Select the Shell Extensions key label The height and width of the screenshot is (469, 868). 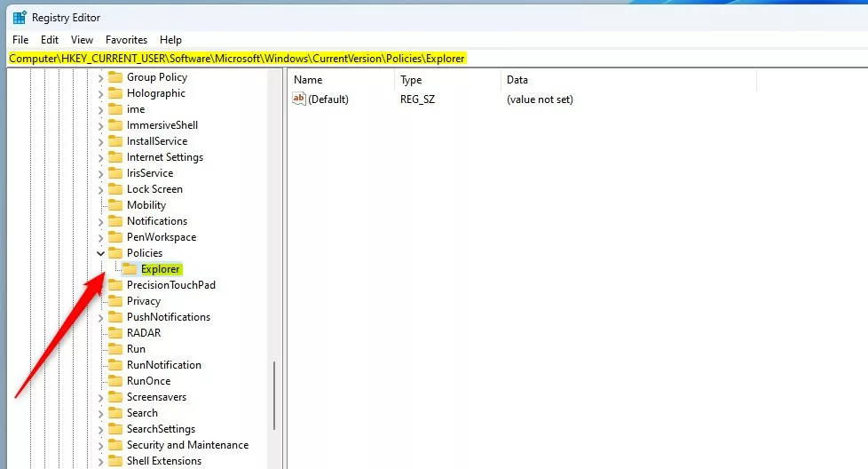(164, 461)
